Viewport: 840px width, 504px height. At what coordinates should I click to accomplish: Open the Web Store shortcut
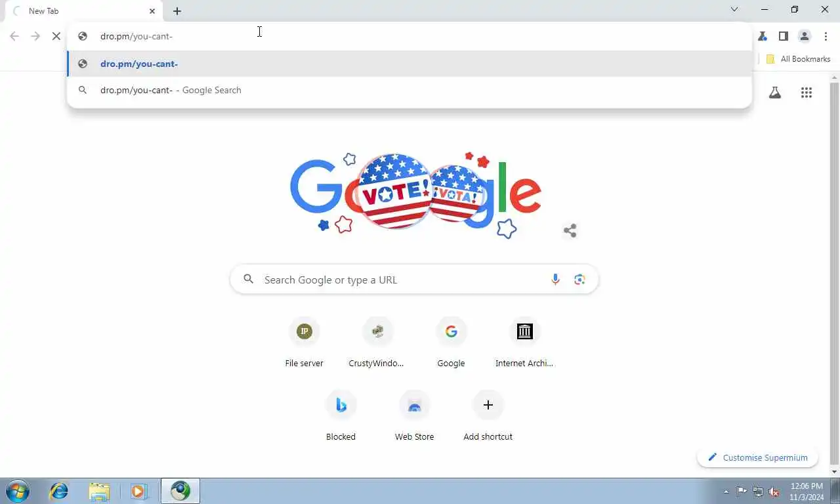pos(414,416)
